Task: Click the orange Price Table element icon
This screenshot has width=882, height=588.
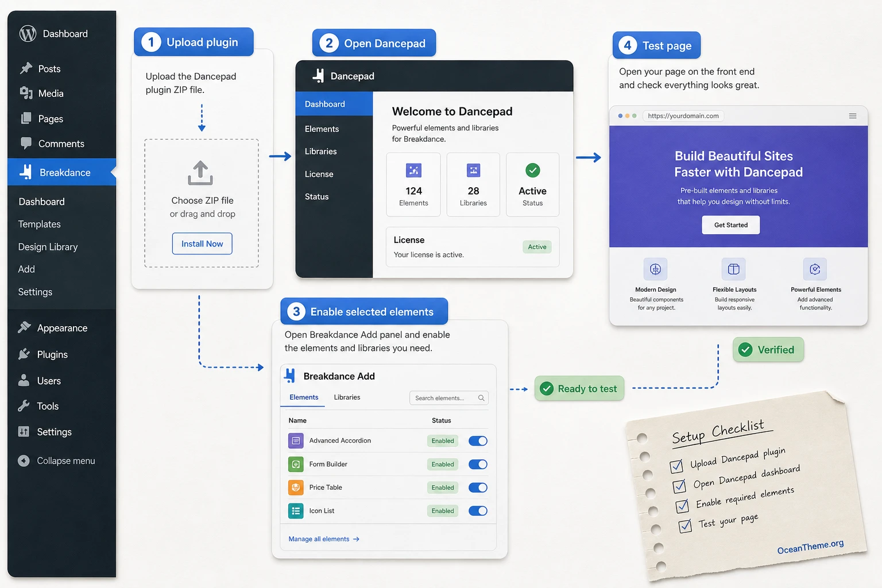Action: click(296, 488)
